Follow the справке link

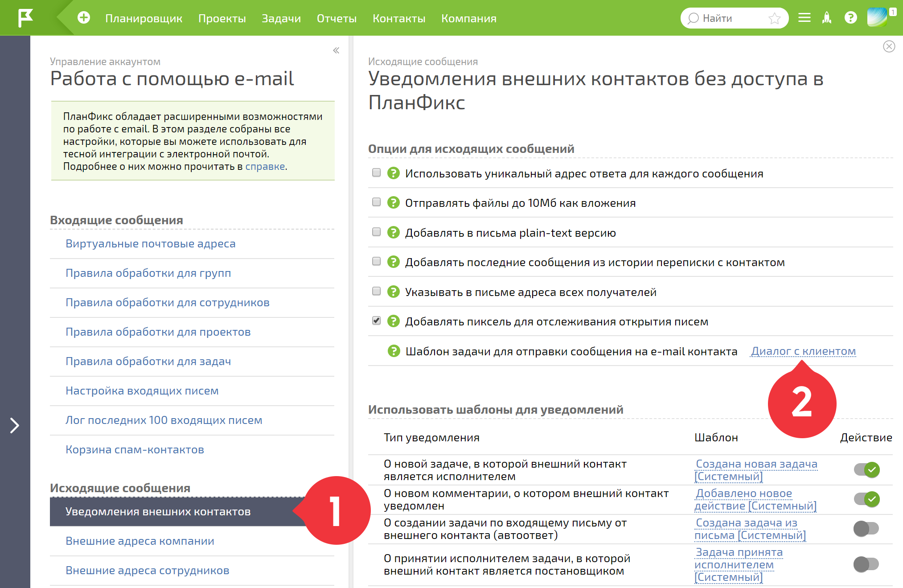(x=265, y=166)
